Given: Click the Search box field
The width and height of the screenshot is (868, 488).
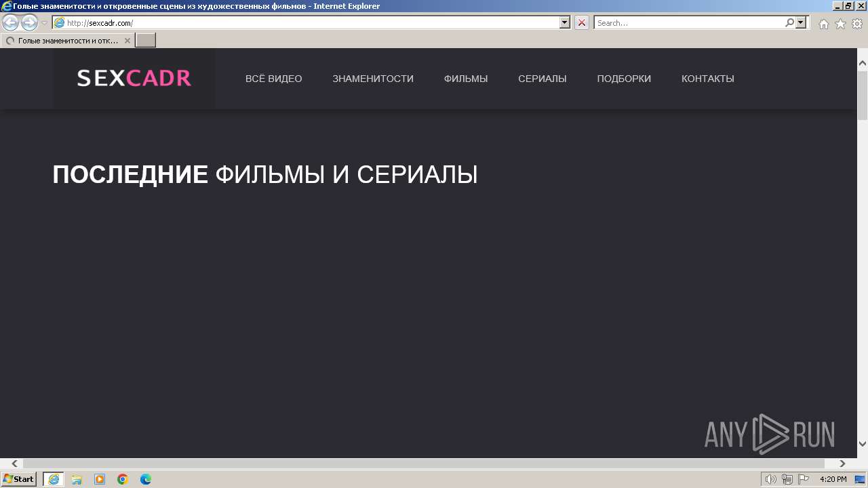Looking at the screenshot, I should click(x=689, y=23).
